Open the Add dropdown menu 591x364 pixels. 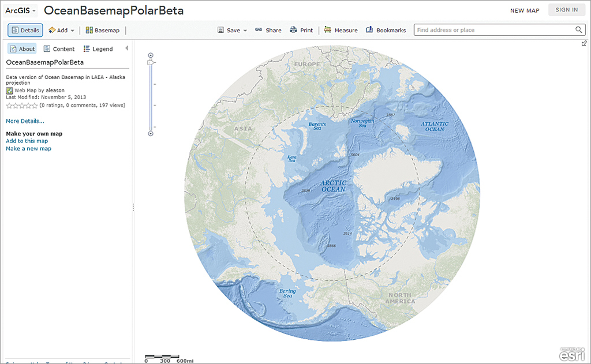tap(61, 30)
